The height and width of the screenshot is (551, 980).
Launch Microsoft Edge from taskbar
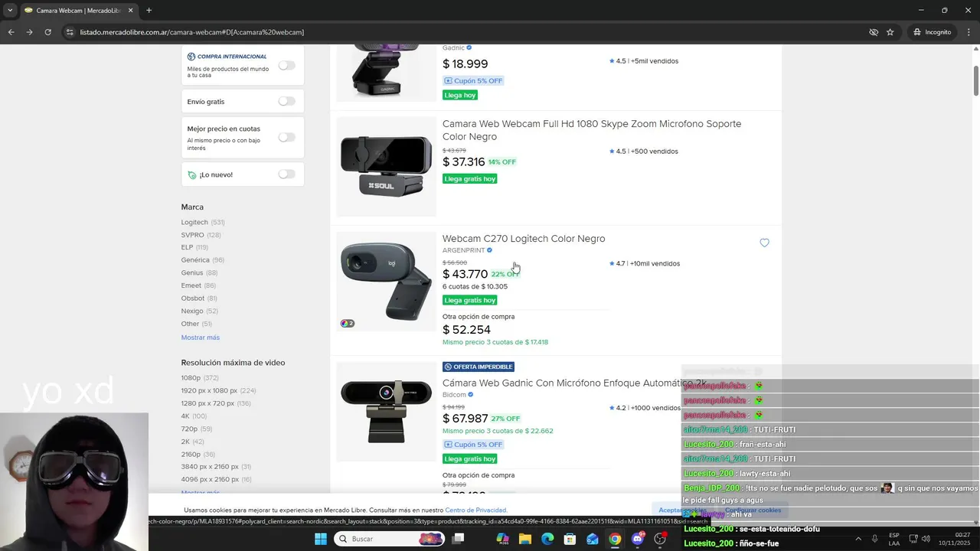(x=547, y=539)
